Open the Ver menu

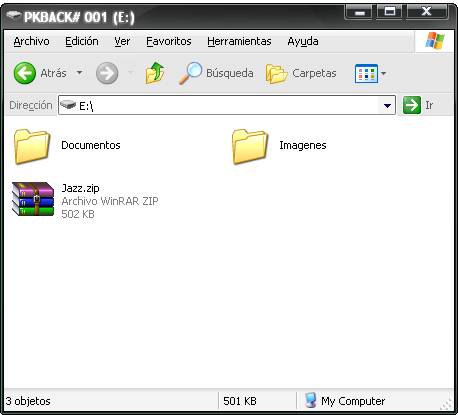pyautogui.click(x=122, y=41)
